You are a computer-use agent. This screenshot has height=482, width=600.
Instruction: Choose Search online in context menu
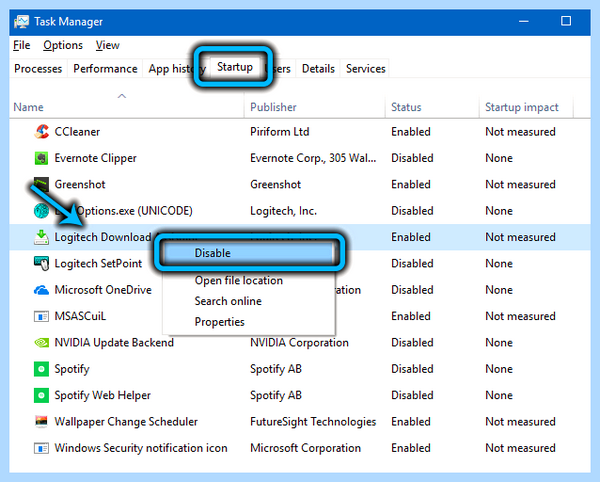tap(249, 301)
